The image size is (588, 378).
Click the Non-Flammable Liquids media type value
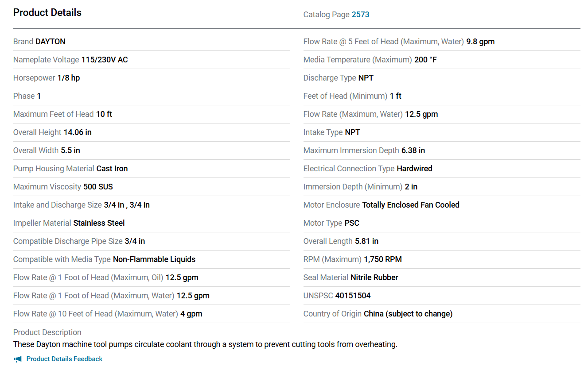(154, 259)
